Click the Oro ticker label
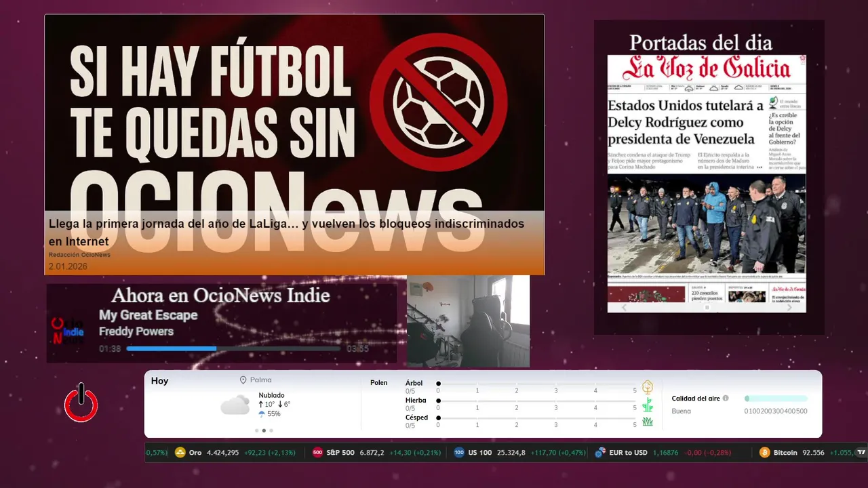 [195, 453]
